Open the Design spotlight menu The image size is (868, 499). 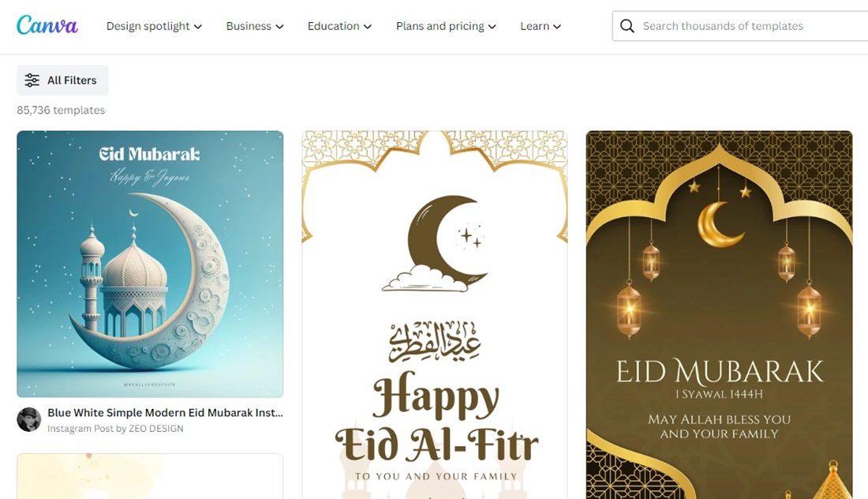click(154, 26)
